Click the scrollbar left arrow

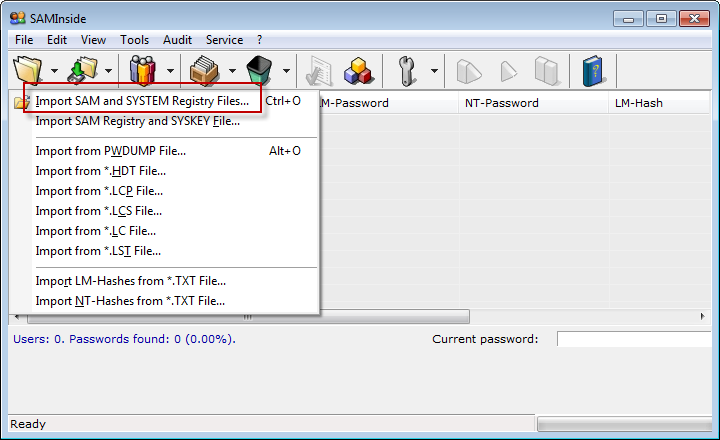(17, 316)
